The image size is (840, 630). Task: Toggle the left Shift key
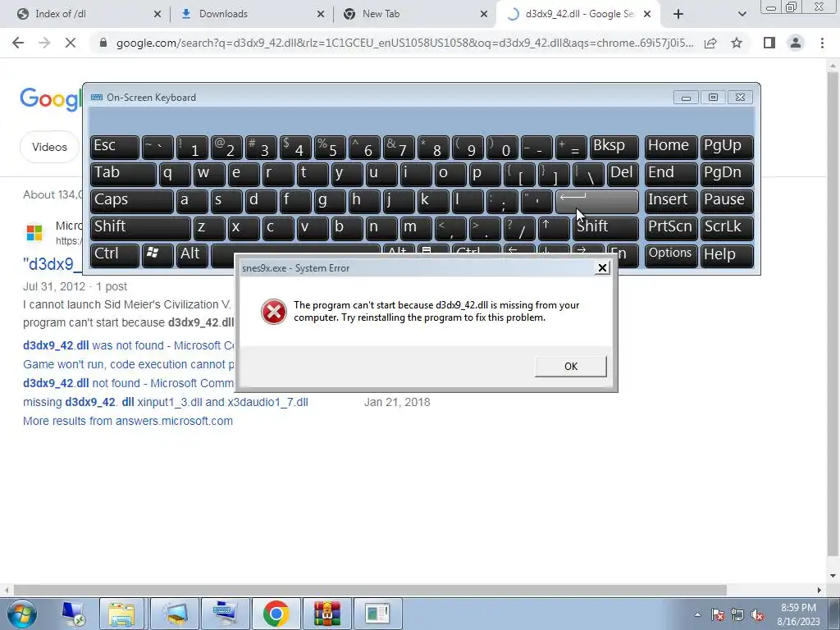click(140, 228)
